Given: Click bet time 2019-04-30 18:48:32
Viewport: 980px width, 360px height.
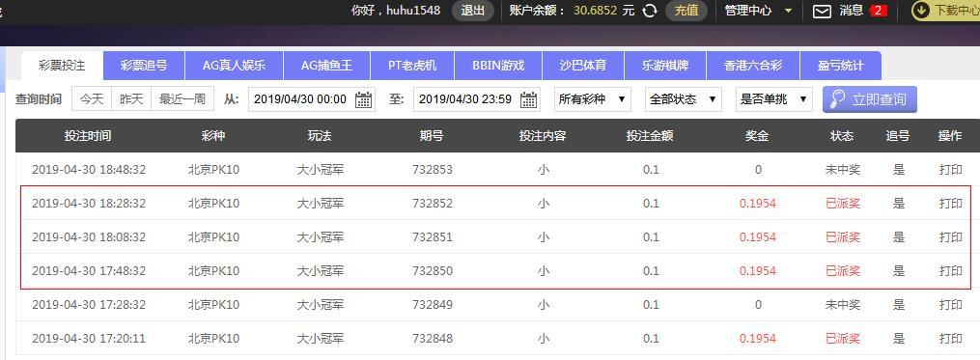Looking at the screenshot, I should (x=89, y=169).
